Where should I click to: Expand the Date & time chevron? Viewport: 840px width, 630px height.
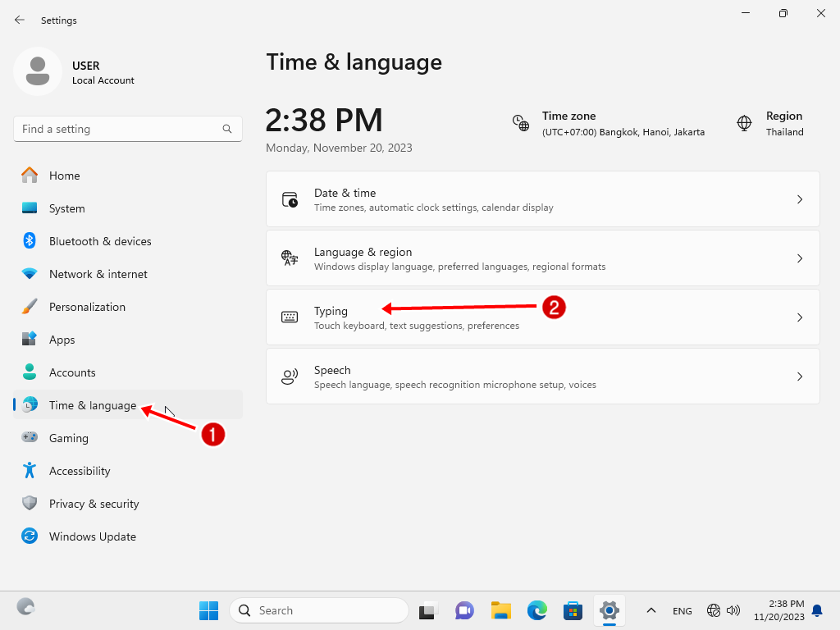[800, 199]
